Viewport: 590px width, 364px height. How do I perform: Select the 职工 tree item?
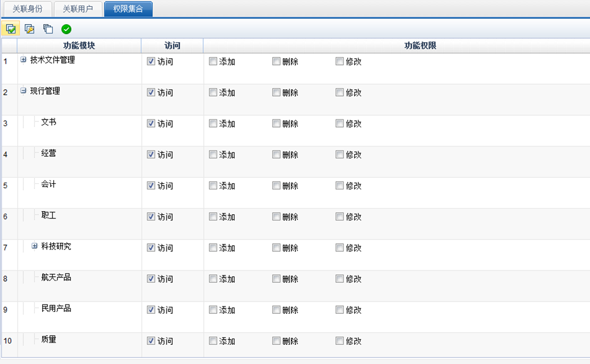coord(49,215)
